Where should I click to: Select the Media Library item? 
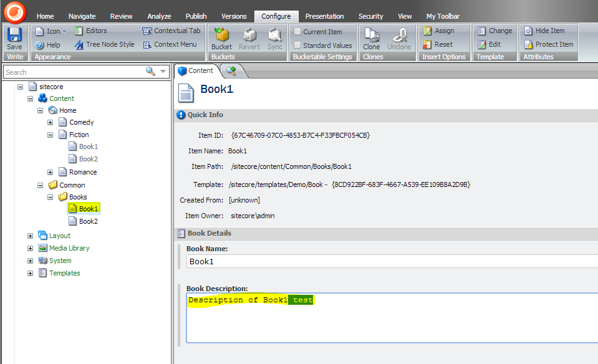[x=64, y=248]
